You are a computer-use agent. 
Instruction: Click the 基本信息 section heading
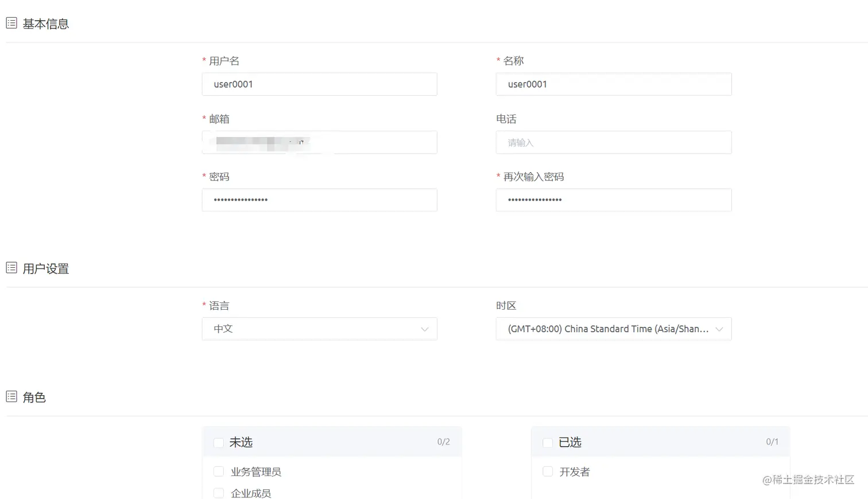point(46,24)
